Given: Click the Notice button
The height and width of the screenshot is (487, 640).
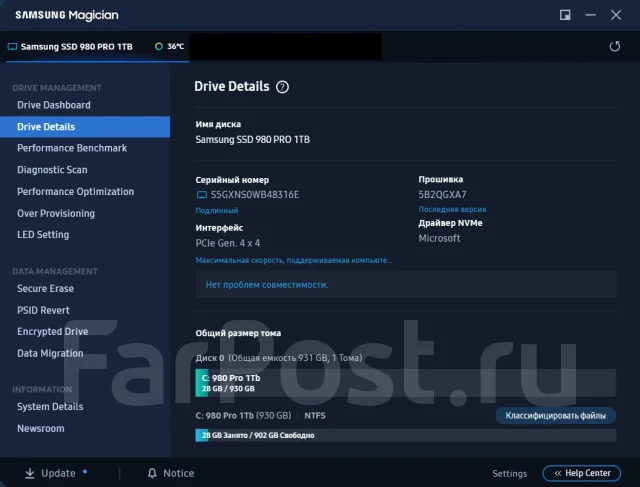Looking at the screenshot, I should click(171, 473).
